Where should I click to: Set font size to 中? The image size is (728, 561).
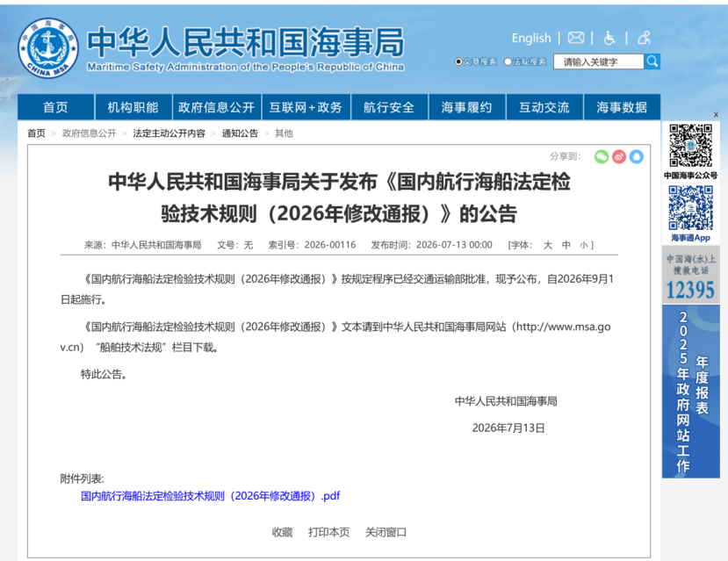[x=566, y=245]
